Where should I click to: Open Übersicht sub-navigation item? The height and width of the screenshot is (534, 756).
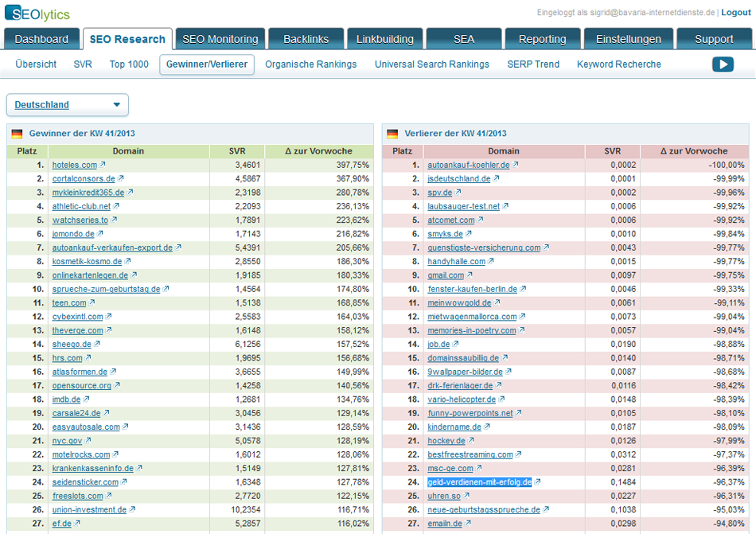pyautogui.click(x=36, y=64)
